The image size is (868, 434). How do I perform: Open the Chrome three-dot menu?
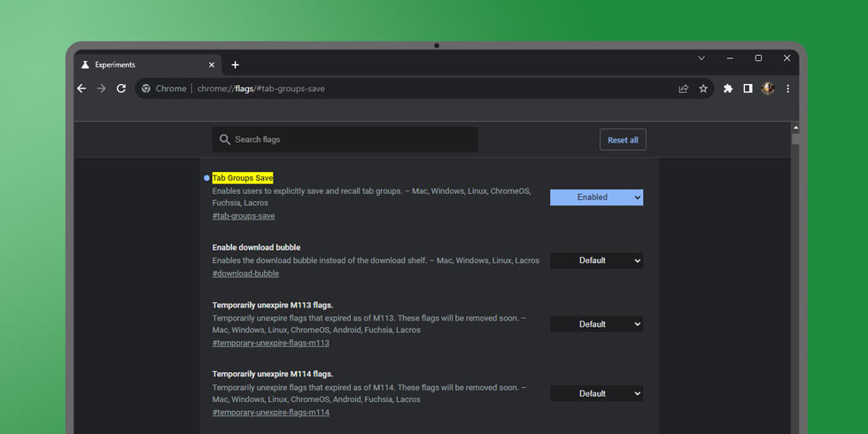[787, 89]
